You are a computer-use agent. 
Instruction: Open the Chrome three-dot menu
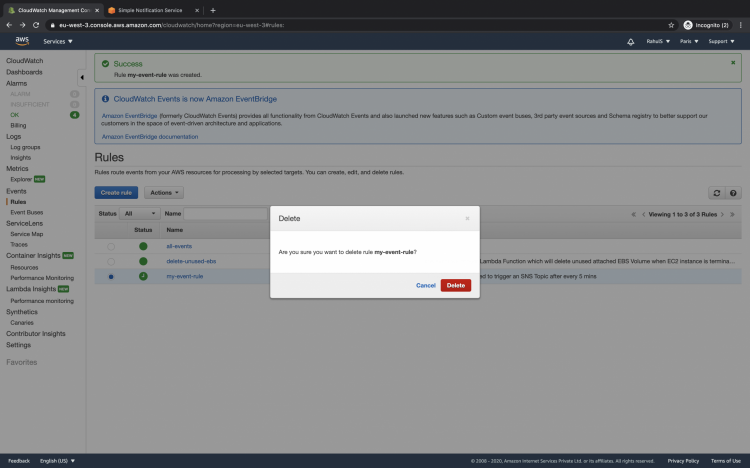(x=740, y=25)
